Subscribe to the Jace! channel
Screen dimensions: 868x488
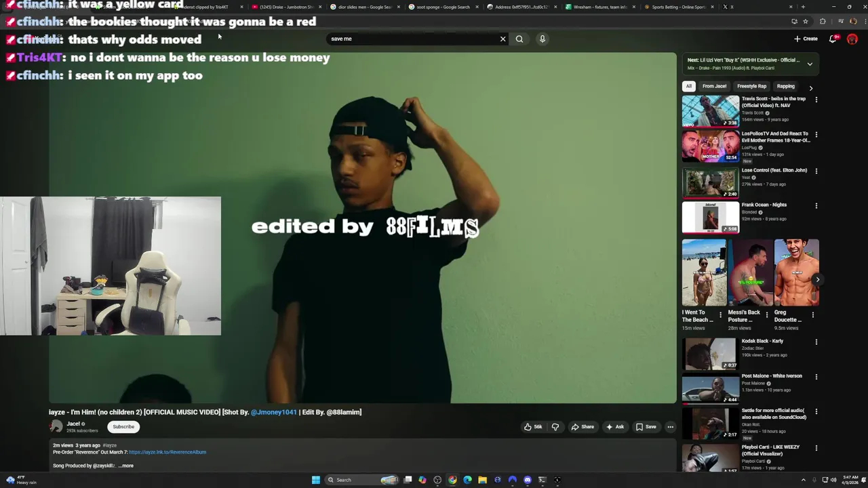click(x=123, y=427)
